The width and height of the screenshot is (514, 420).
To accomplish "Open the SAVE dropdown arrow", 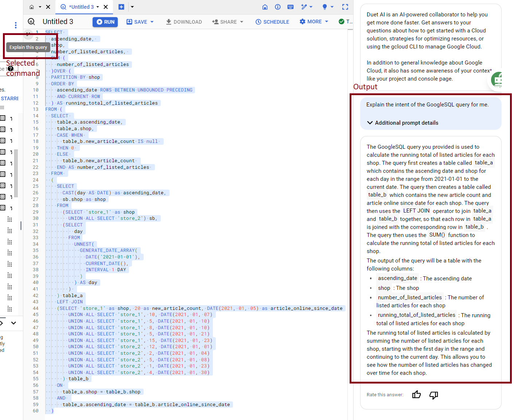I will pos(152,22).
